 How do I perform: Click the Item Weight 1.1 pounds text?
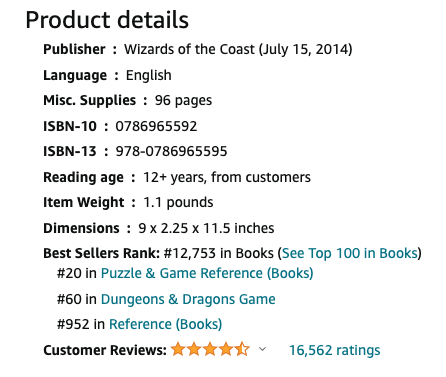click(x=128, y=202)
